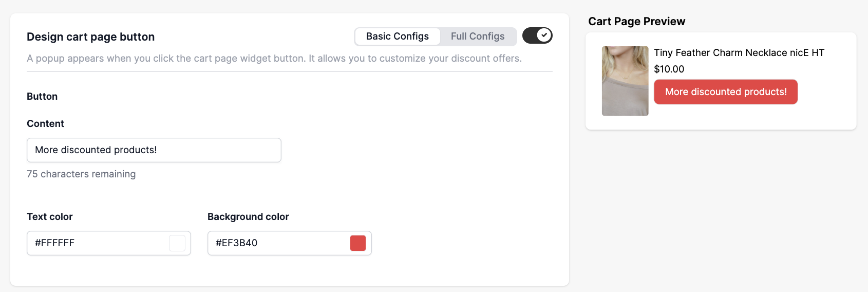Click the Text color label
This screenshot has width=868, height=292.
50,217
